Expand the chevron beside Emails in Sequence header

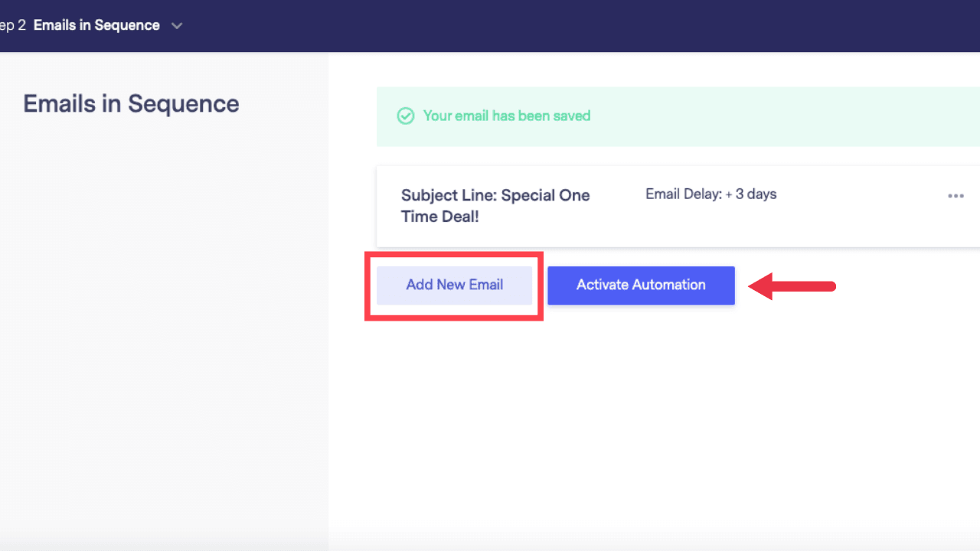coord(177,26)
